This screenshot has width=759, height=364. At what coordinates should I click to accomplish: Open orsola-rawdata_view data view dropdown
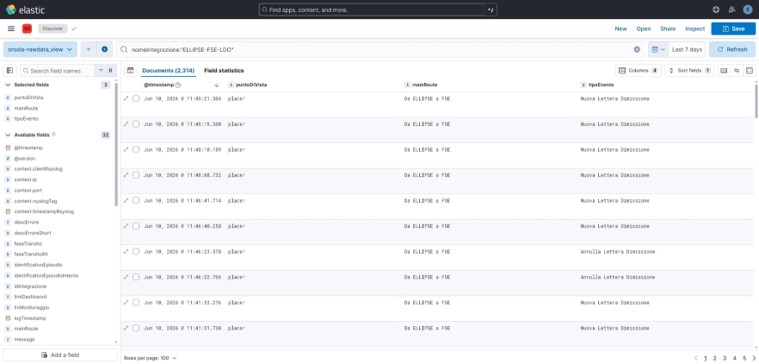[x=40, y=49]
